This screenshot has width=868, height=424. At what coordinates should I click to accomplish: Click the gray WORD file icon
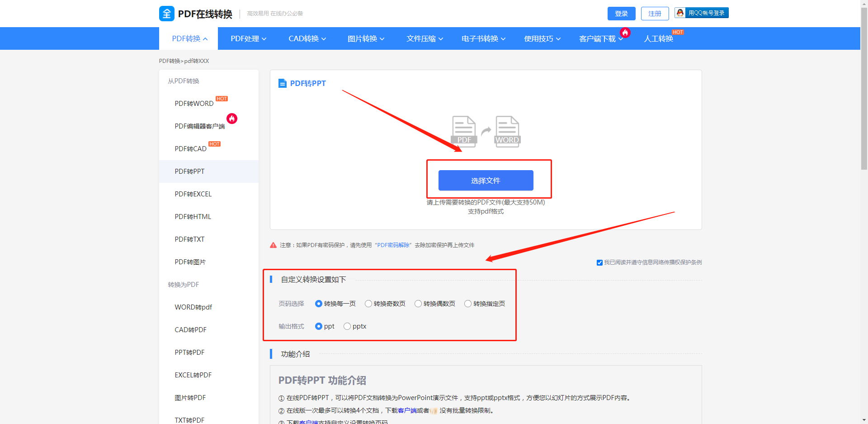(507, 131)
